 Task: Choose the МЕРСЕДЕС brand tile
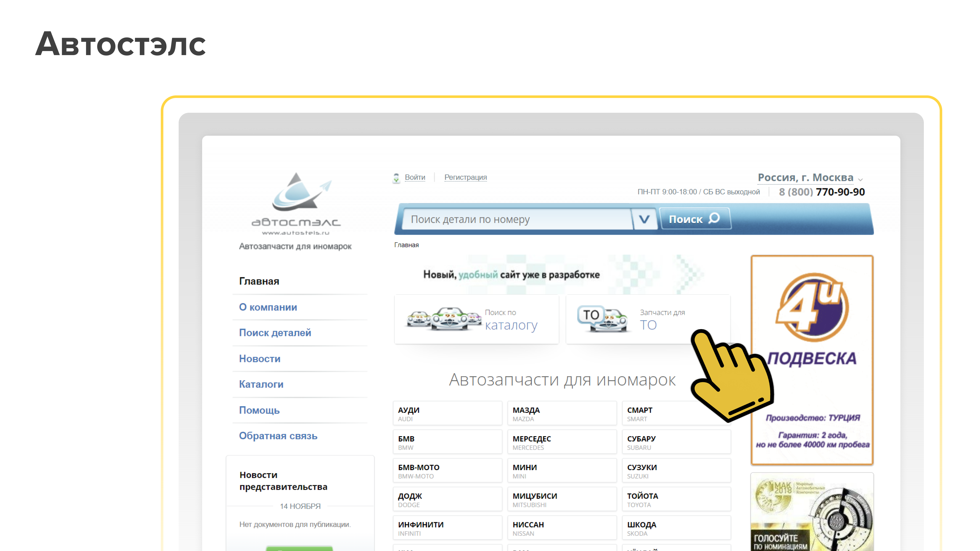[561, 442]
